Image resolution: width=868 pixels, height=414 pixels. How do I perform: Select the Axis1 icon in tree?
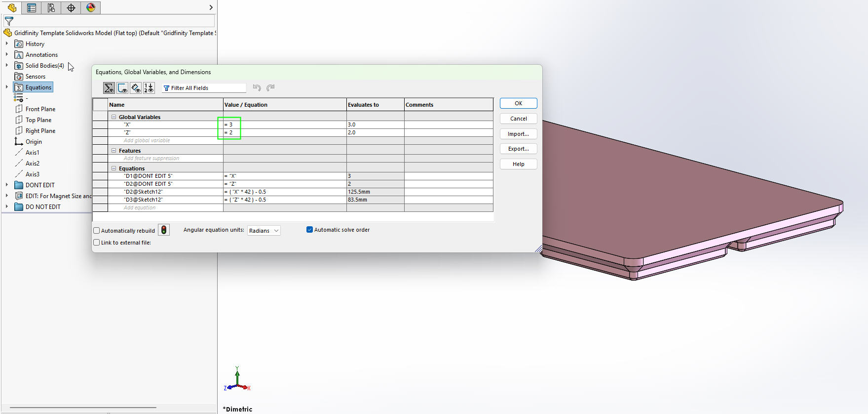(19, 153)
